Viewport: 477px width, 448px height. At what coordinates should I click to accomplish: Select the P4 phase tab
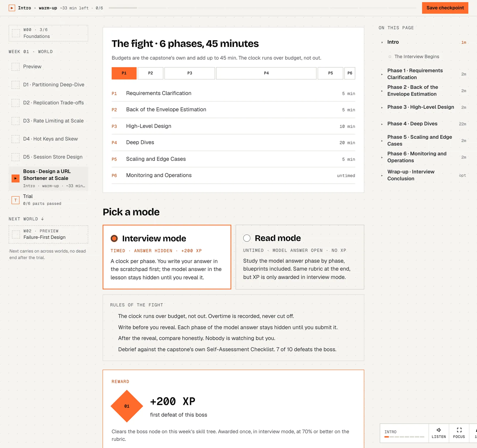point(266,73)
